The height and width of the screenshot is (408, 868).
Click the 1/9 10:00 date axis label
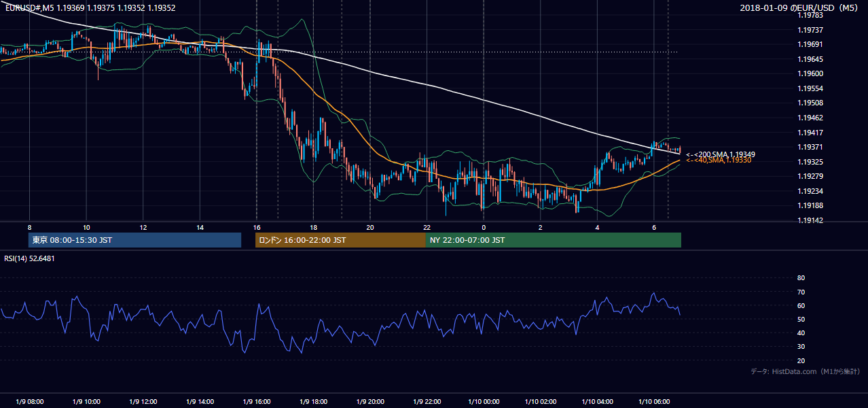pyautogui.click(x=86, y=402)
